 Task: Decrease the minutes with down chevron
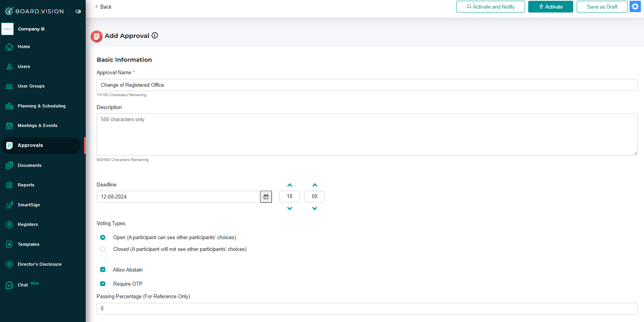pos(315,209)
